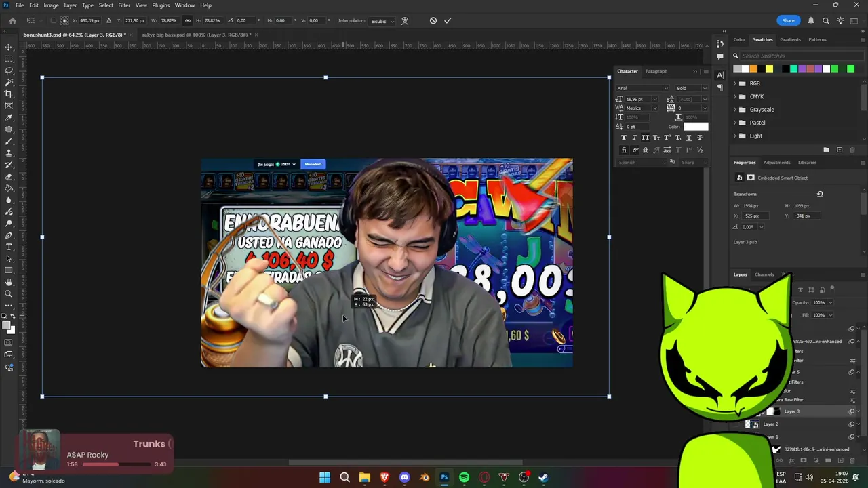868x488 pixels.
Task: Toggle Faux Bold in Character panel
Action: pyautogui.click(x=624, y=138)
